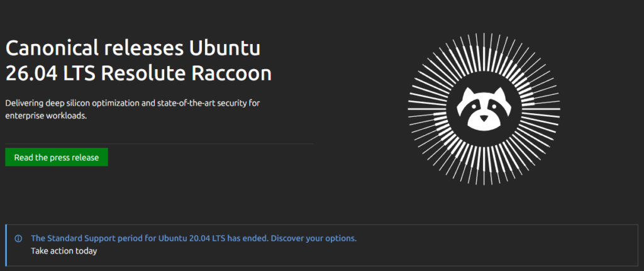Viewport: 644px width, 271px height.
Task: Click the raccoon face mascot logo
Action: click(x=484, y=109)
